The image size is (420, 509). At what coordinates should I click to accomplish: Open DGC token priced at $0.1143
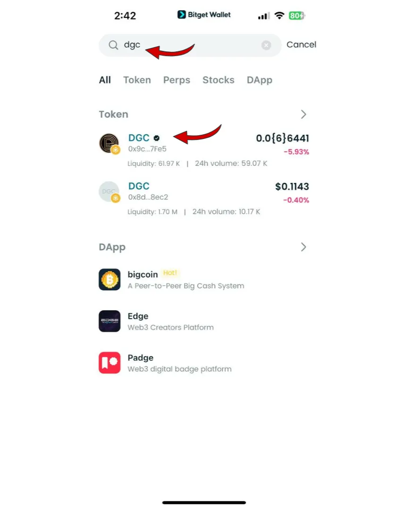204,198
